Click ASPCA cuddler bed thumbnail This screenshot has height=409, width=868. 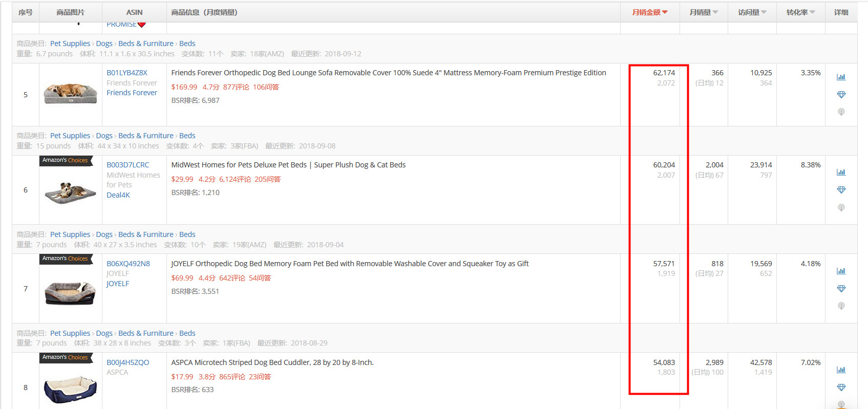pos(70,390)
